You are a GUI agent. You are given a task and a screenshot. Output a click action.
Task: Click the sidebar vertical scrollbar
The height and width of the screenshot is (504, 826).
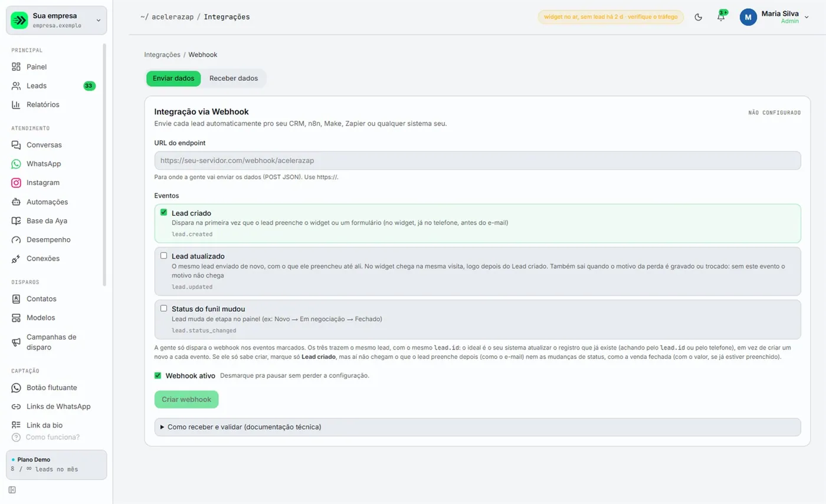105,165
